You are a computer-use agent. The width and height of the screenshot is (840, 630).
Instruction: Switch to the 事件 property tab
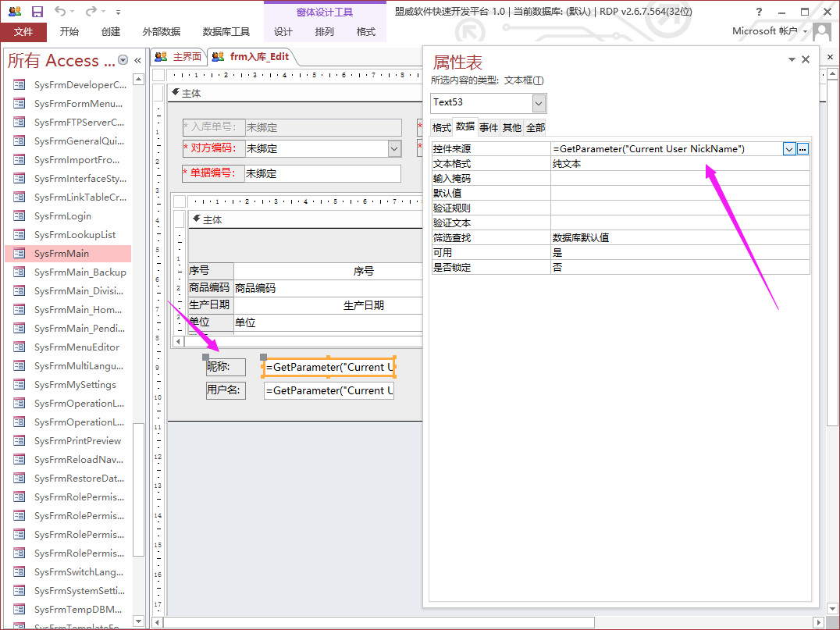(x=489, y=127)
